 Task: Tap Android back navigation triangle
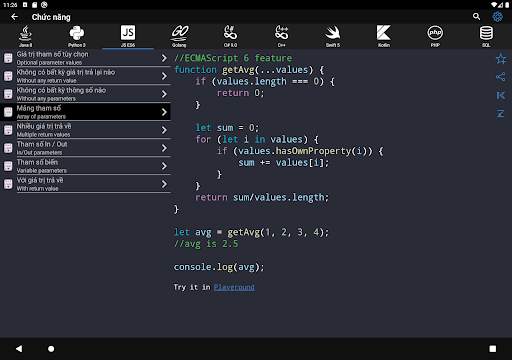[19, 349]
